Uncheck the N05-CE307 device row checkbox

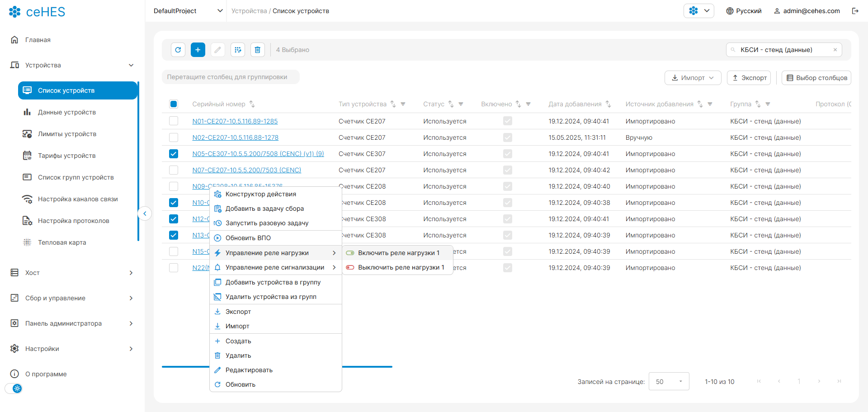tap(174, 154)
